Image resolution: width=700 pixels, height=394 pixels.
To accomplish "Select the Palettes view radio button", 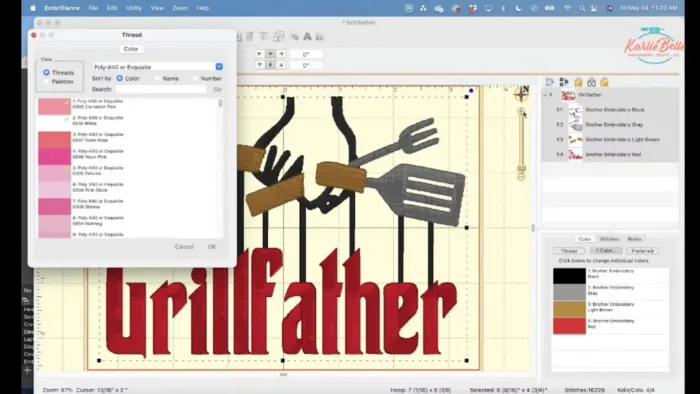I will (46, 82).
